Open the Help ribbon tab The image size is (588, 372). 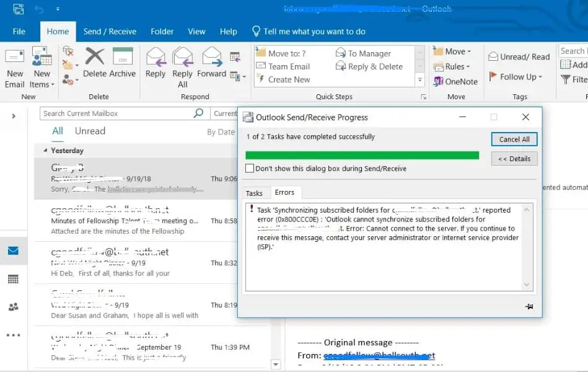[229, 32]
